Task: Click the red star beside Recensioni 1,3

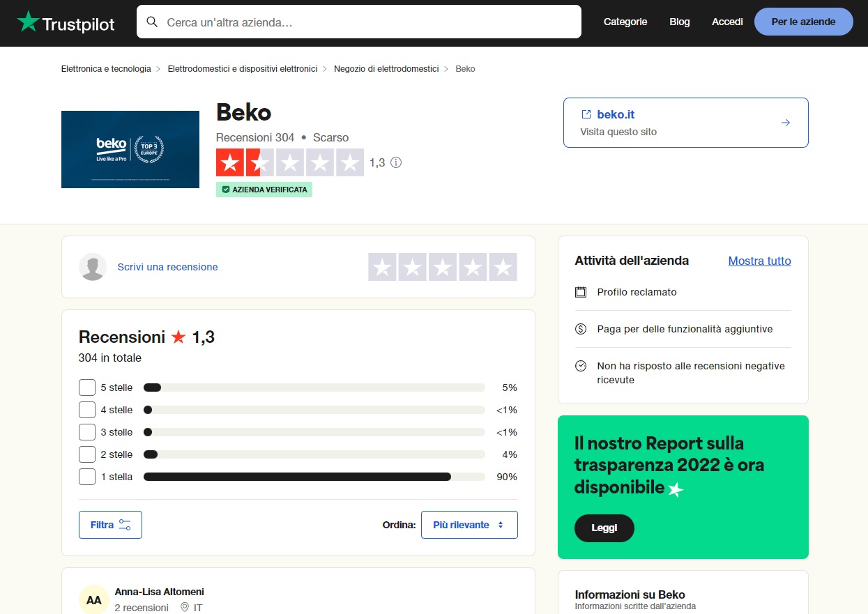Action: tap(178, 337)
